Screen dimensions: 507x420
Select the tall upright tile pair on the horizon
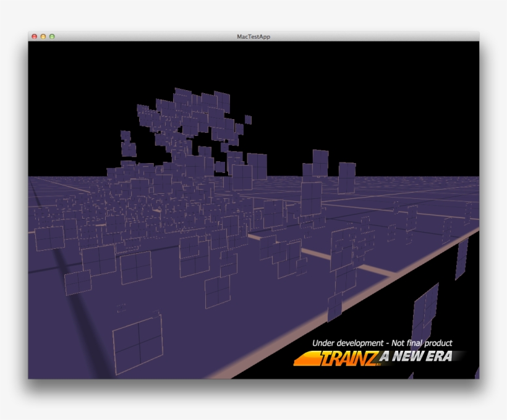point(320,164)
